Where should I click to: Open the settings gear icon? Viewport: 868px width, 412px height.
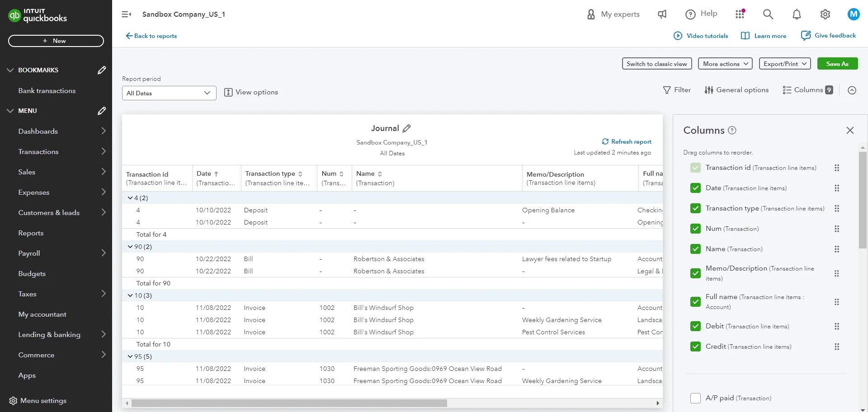point(825,14)
